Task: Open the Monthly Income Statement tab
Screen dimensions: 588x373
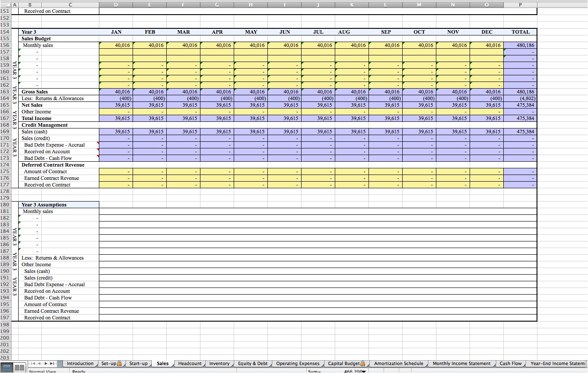Action: point(461,364)
